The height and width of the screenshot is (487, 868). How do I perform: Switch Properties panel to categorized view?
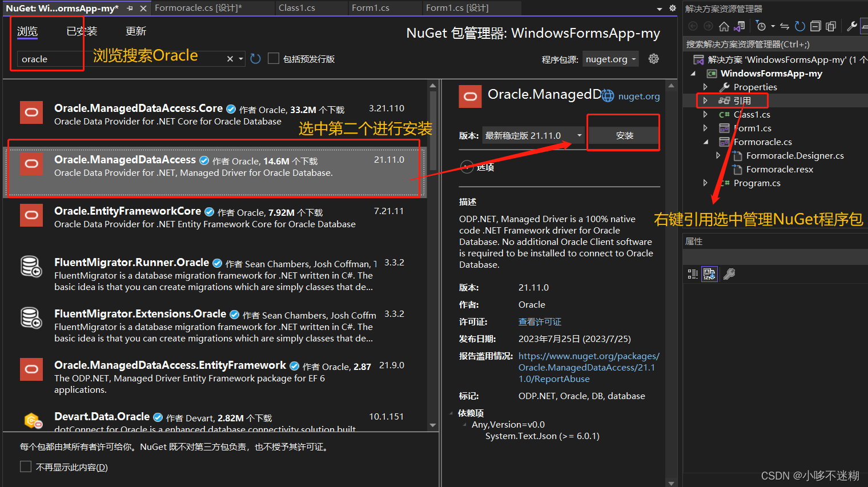[x=693, y=273]
